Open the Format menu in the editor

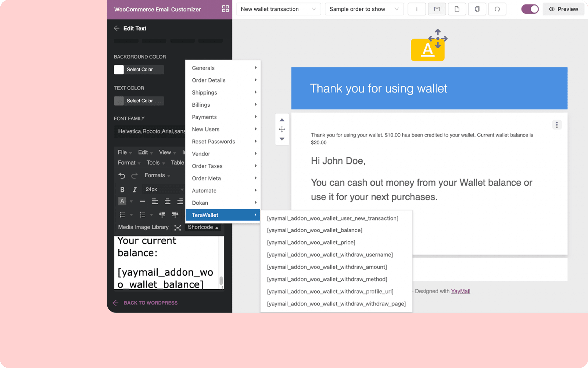129,163
